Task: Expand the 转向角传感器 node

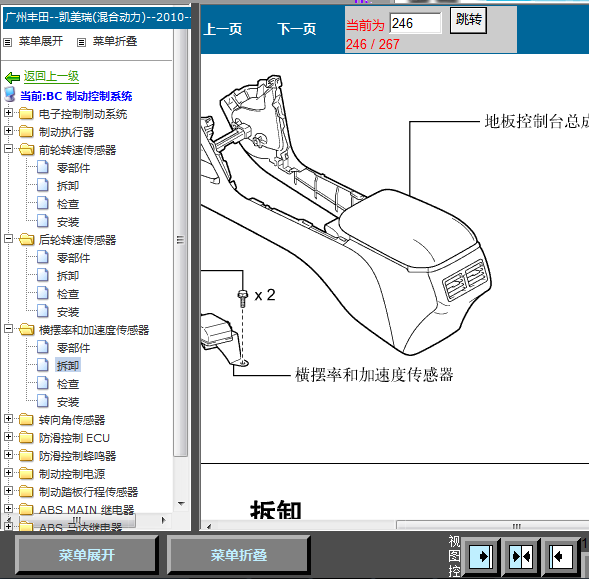Action: (x=8, y=418)
